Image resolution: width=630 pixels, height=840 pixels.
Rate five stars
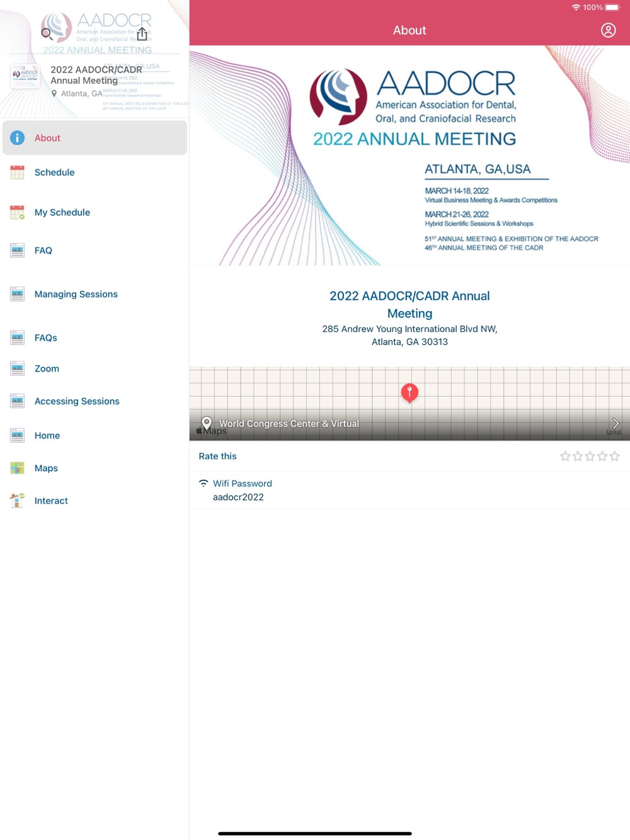tap(614, 456)
